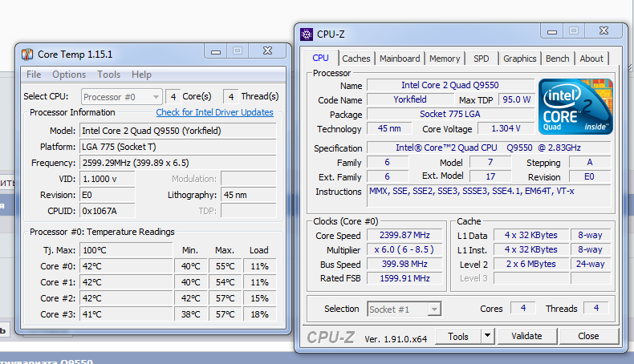Viewport: 634px width, 364px height.
Task: Click Core #2 load value 15%
Action: point(259,298)
